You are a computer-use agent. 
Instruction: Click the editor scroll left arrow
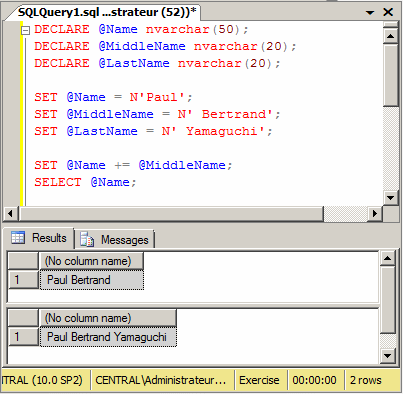[11, 213]
